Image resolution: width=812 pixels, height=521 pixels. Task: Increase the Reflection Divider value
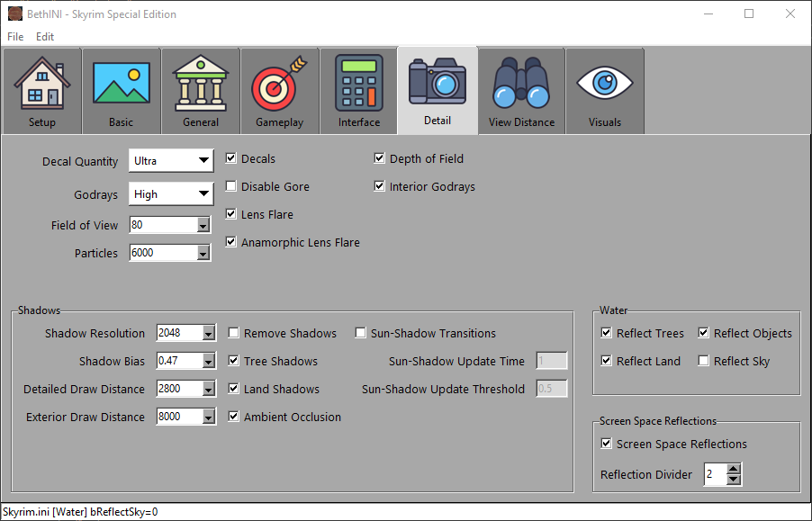pyautogui.click(x=734, y=470)
